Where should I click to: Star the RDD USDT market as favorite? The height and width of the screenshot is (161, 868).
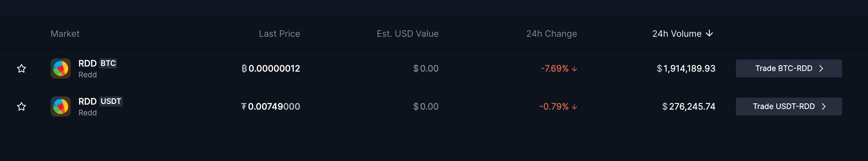tap(21, 107)
